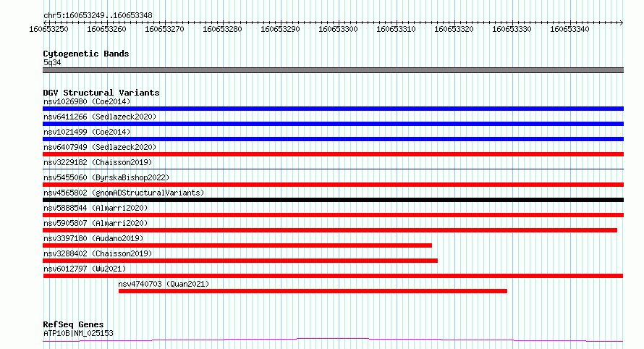Click ruler tick label 160653260
The height and width of the screenshot is (349, 644).
pyautogui.click(x=106, y=29)
